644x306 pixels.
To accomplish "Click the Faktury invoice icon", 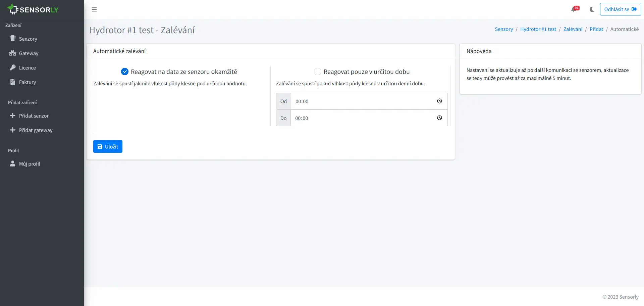I will (12, 82).
